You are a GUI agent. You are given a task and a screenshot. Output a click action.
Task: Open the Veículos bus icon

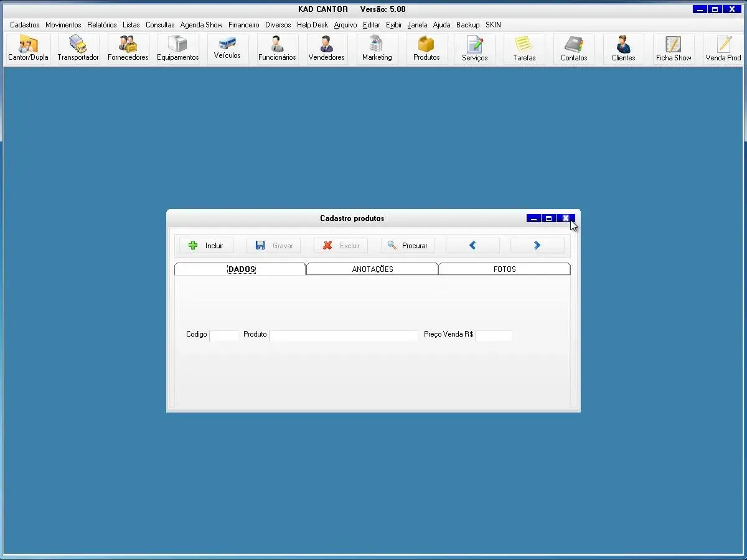(x=227, y=49)
